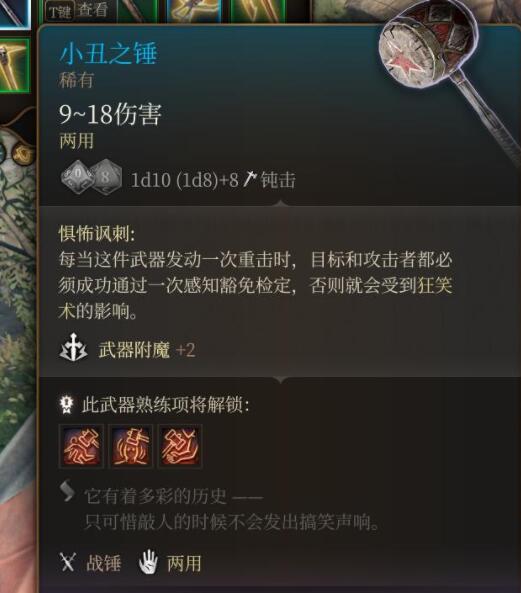521x593 pixels.
Task: Click the d10 damage die icon
Action: point(78,177)
